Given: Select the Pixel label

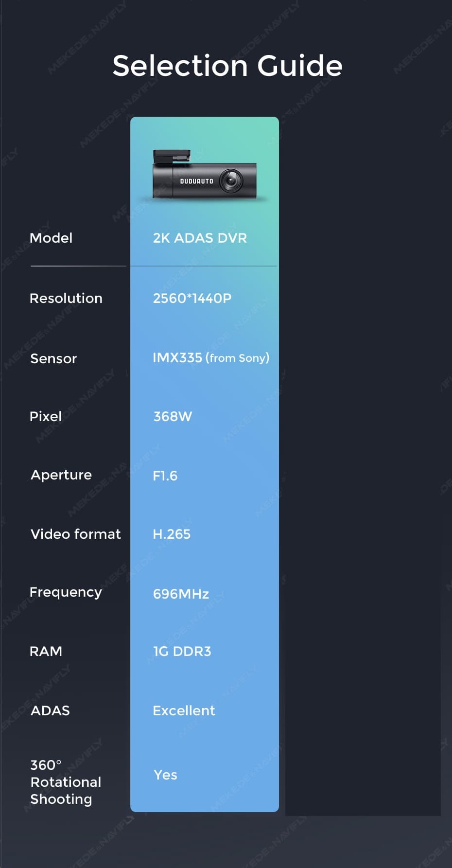Looking at the screenshot, I should 46,416.
